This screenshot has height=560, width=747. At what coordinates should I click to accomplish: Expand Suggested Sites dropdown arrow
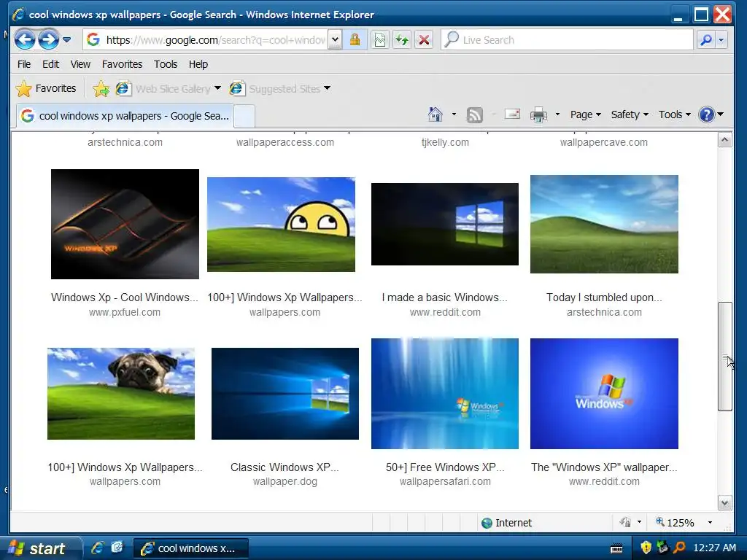pyautogui.click(x=328, y=88)
